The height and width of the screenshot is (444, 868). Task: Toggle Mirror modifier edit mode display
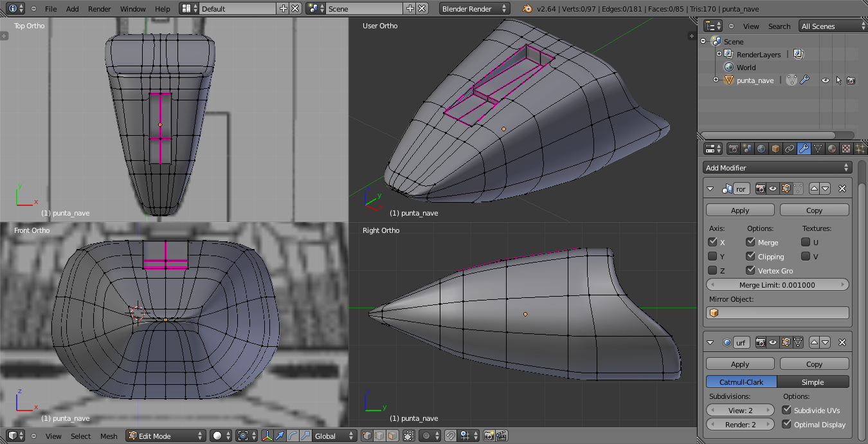click(786, 189)
